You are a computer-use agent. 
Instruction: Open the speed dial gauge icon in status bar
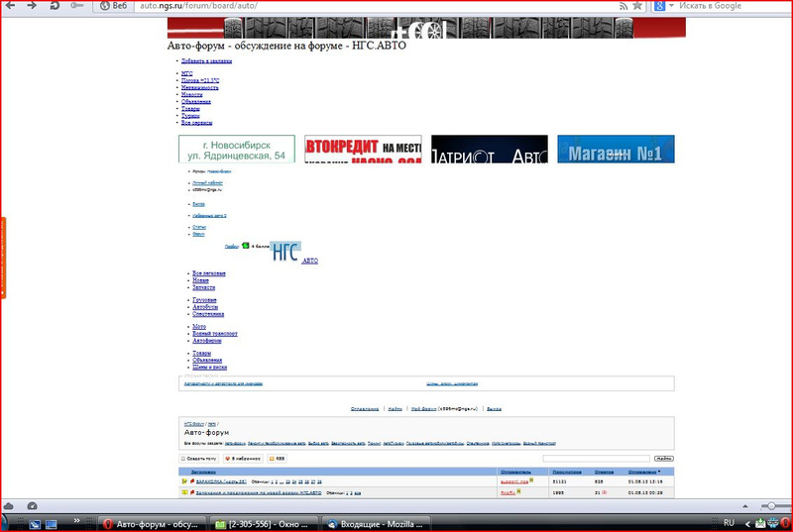point(32,506)
